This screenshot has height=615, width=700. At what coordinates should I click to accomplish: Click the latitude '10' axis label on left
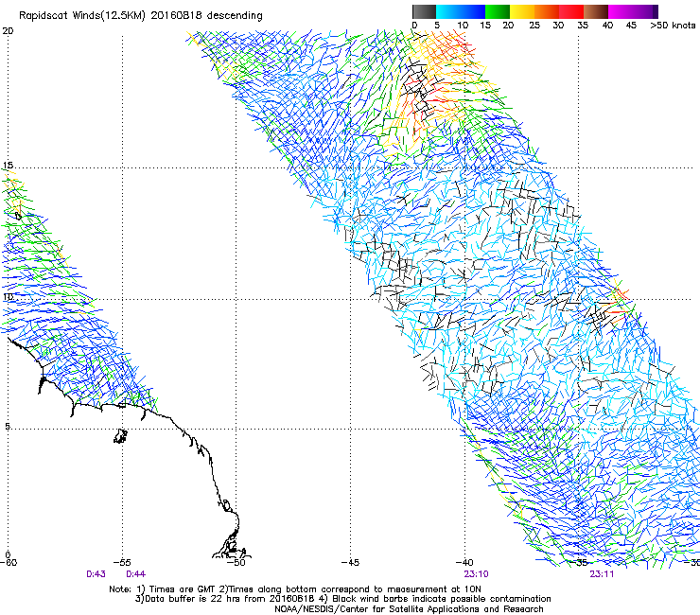tap(8, 297)
